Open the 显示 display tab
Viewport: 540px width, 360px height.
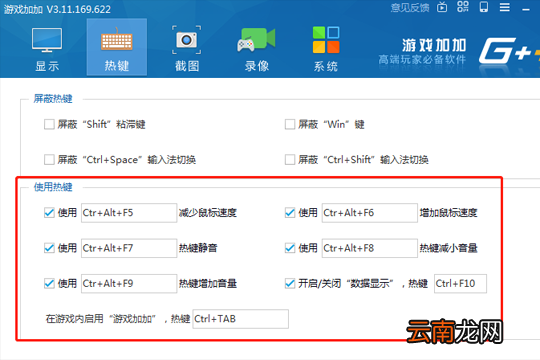point(47,49)
